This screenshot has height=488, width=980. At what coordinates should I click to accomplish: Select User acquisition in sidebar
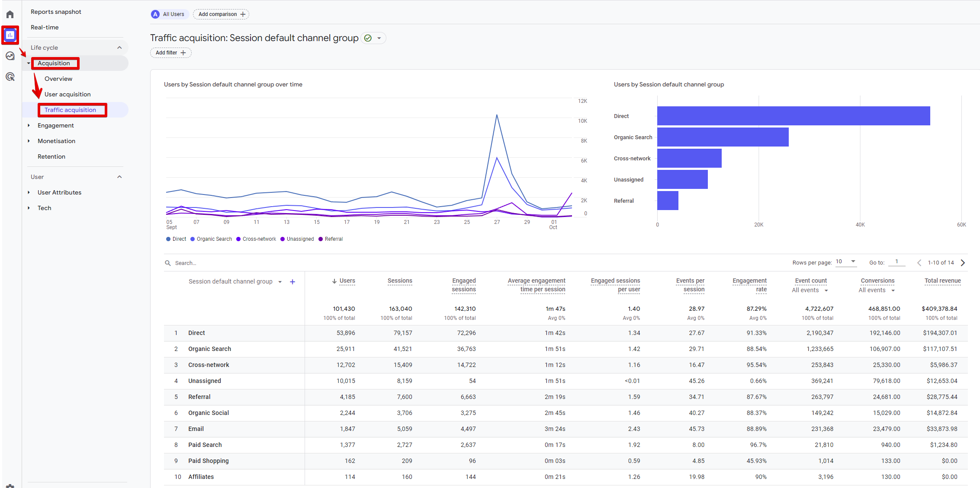[67, 94]
